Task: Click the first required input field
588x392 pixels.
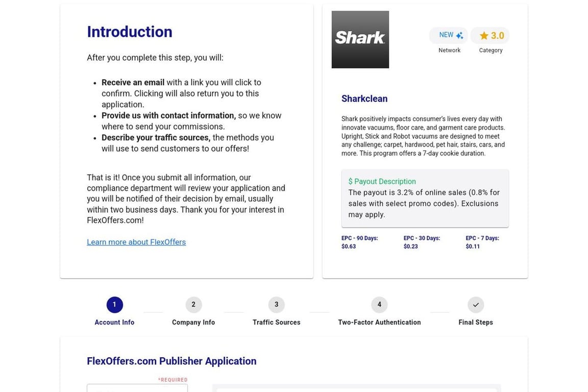Action: [137, 388]
